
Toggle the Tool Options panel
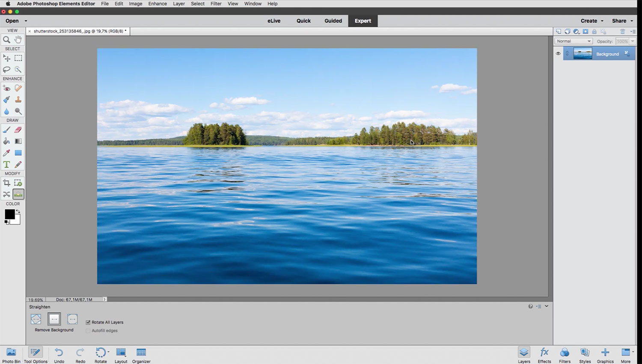click(36, 355)
